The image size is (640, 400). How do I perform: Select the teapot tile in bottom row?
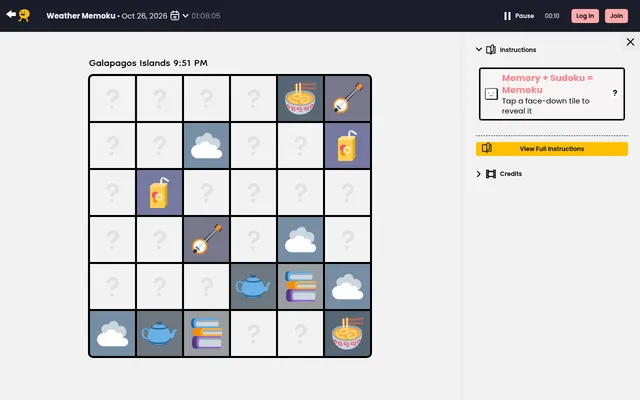click(159, 333)
